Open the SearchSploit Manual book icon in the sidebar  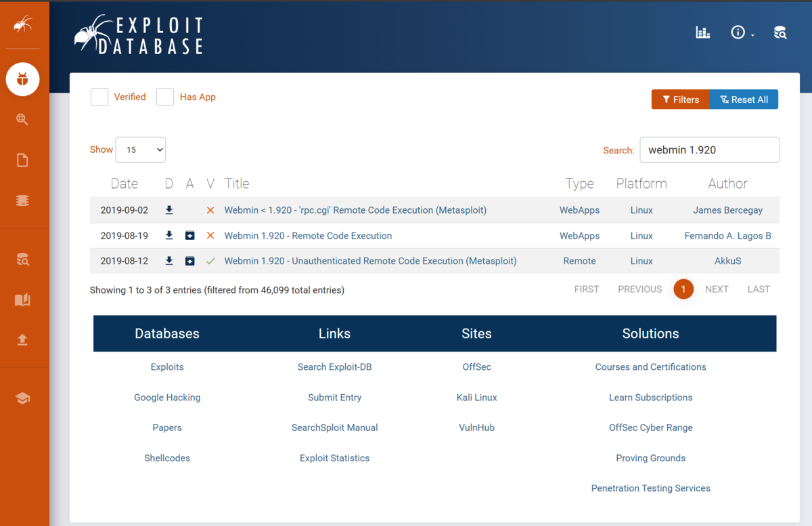point(22,300)
